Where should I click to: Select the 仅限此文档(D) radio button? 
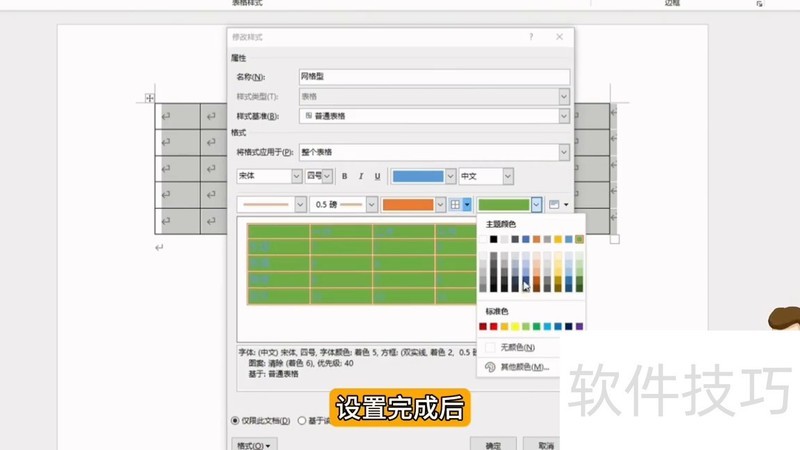pyautogui.click(x=235, y=421)
